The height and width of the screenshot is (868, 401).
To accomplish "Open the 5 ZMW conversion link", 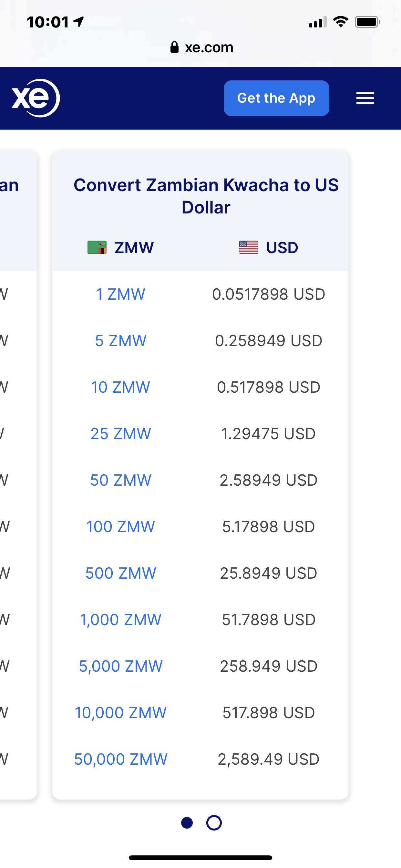I will [120, 341].
